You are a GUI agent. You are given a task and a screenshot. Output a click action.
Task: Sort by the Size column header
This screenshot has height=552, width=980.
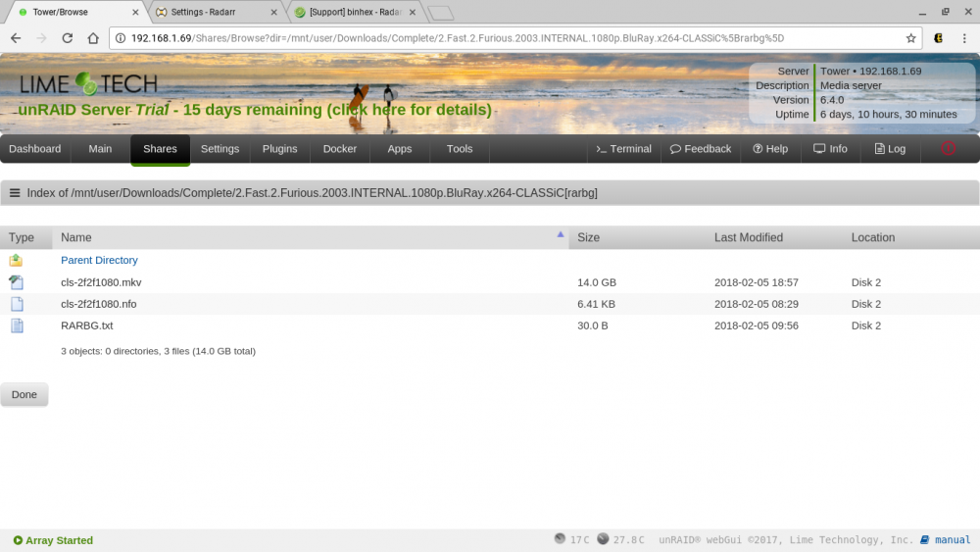pos(638,237)
